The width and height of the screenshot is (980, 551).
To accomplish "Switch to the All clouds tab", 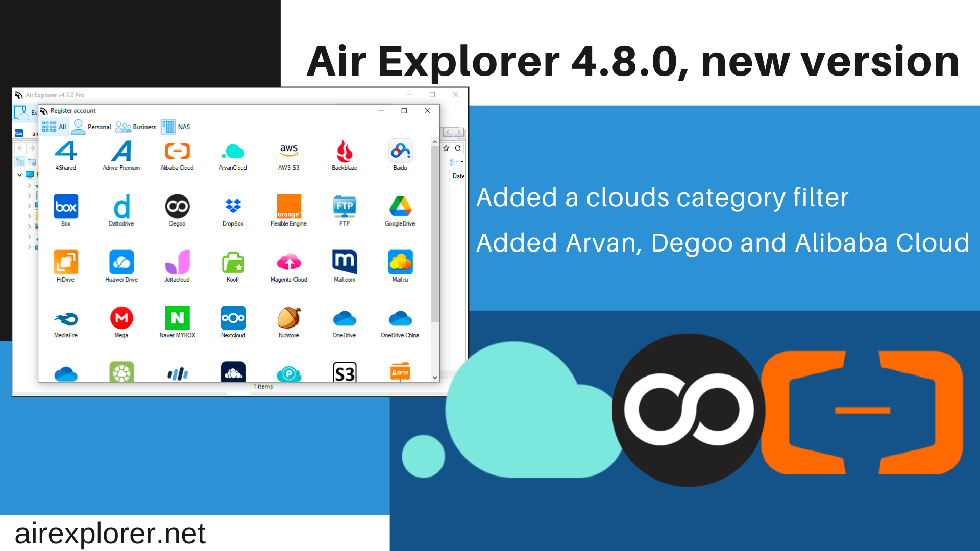I will [54, 127].
